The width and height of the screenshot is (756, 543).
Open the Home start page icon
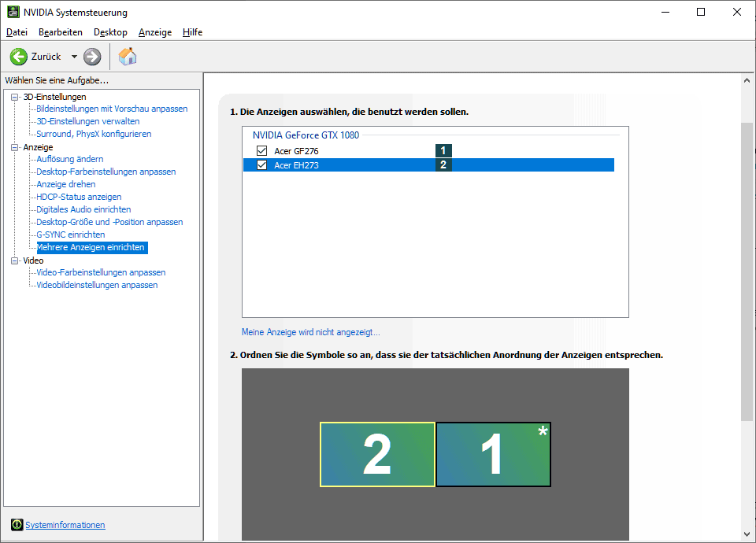pos(128,57)
